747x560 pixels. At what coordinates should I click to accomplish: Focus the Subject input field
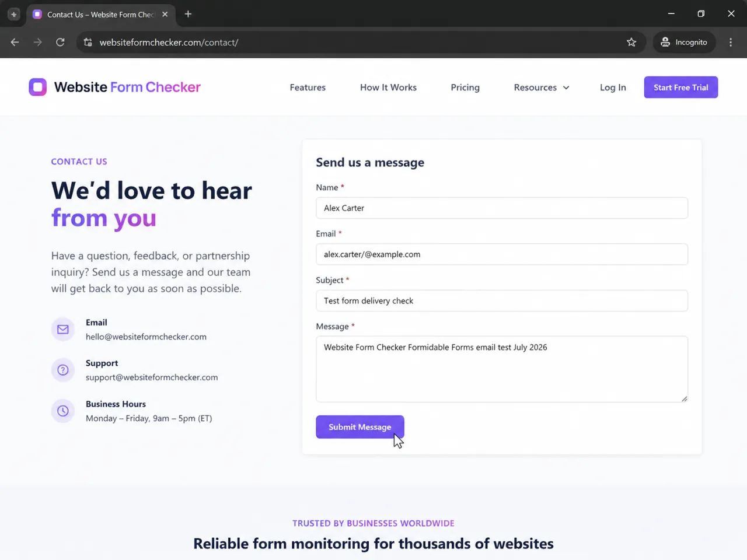click(502, 300)
